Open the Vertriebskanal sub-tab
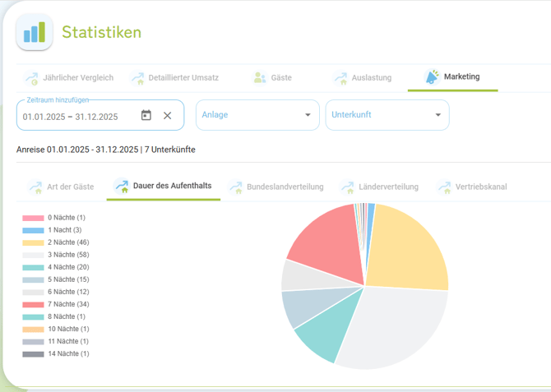 point(472,187)
